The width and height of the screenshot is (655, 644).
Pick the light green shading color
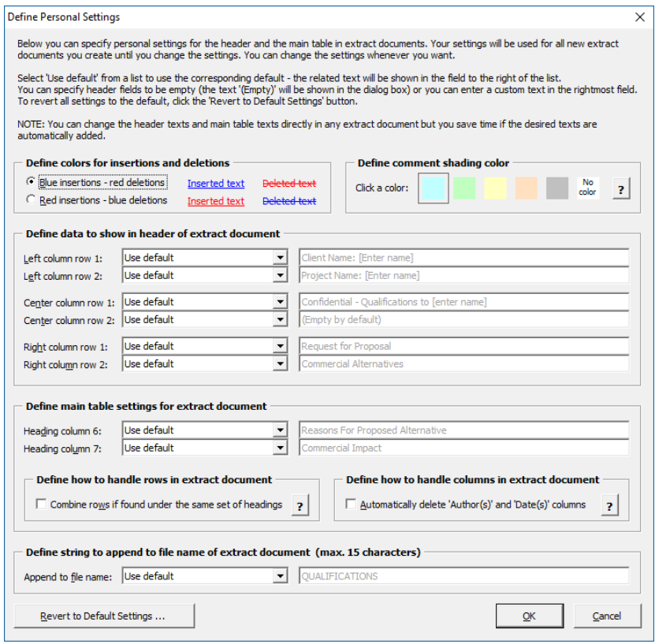(x=464, y=188)
